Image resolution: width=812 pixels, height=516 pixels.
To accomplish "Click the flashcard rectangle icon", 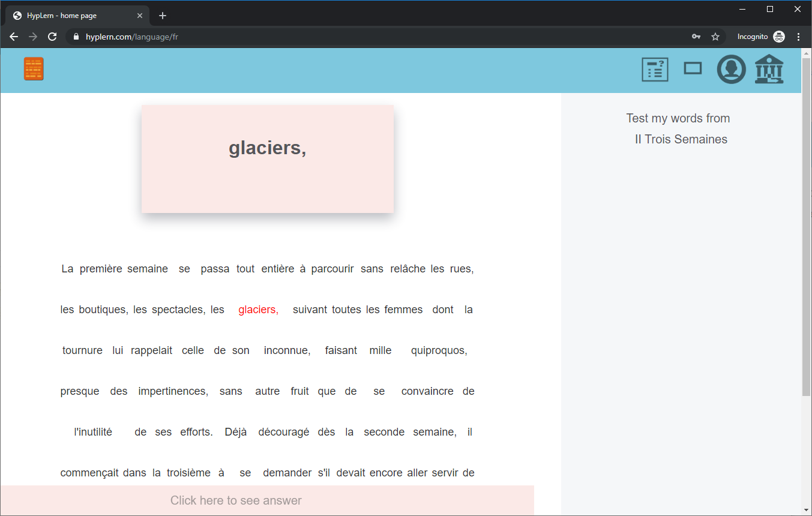I will point(693,69).
